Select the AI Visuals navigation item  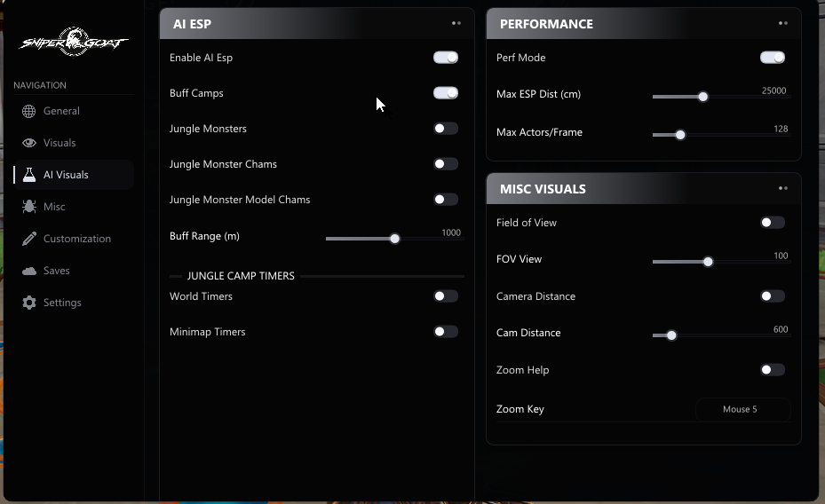point(74,175)
